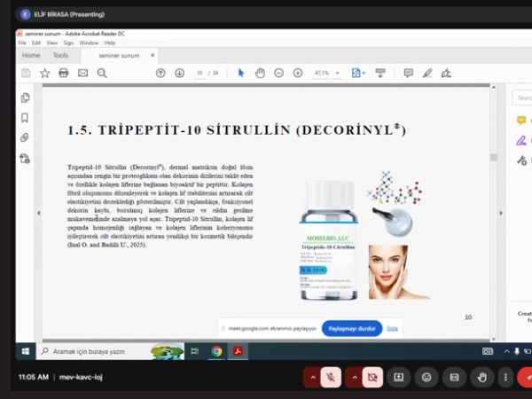Viewport: 532px width, 399px height.
Task: Toggle the muted microphone in Meet
Action: (331, 377)
